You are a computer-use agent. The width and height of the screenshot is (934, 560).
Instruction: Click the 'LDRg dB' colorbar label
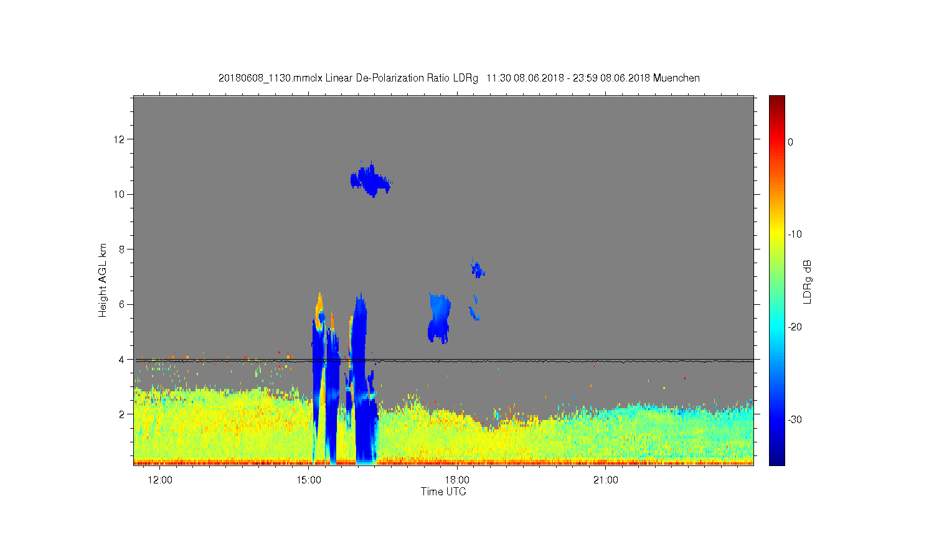(808, 281)
